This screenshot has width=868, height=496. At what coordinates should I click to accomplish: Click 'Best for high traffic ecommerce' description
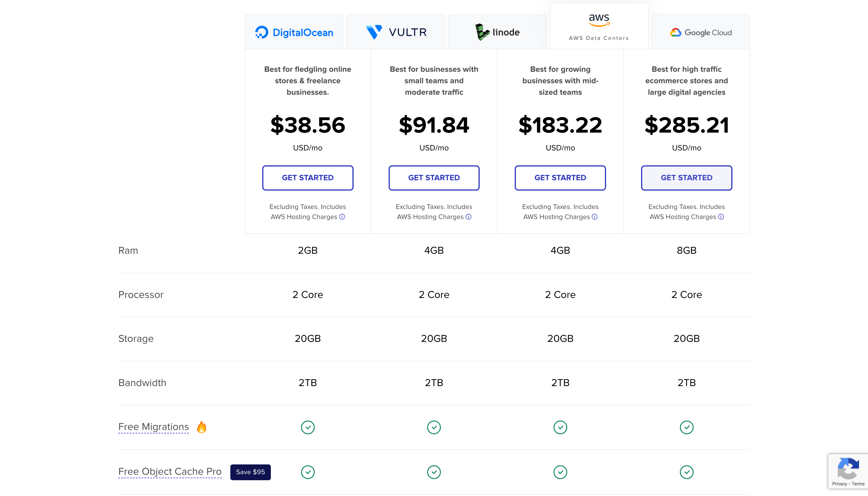pos(686,81)
